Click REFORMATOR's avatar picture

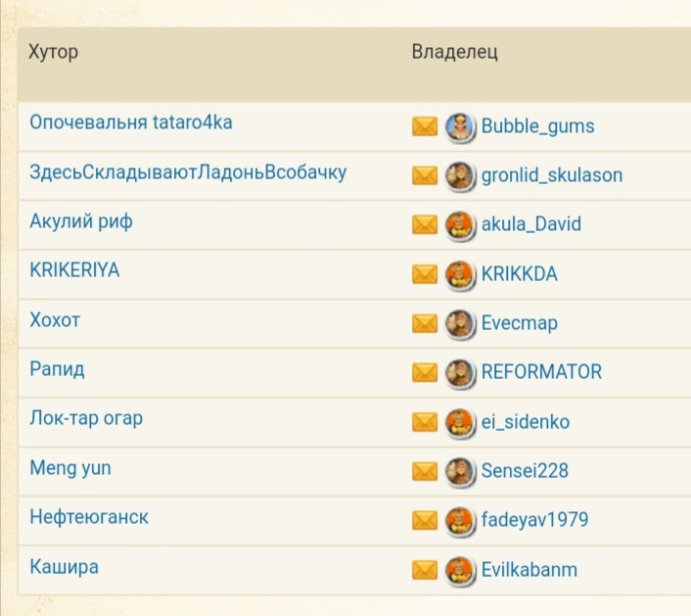pyautogui.click(x=459, y=372)
